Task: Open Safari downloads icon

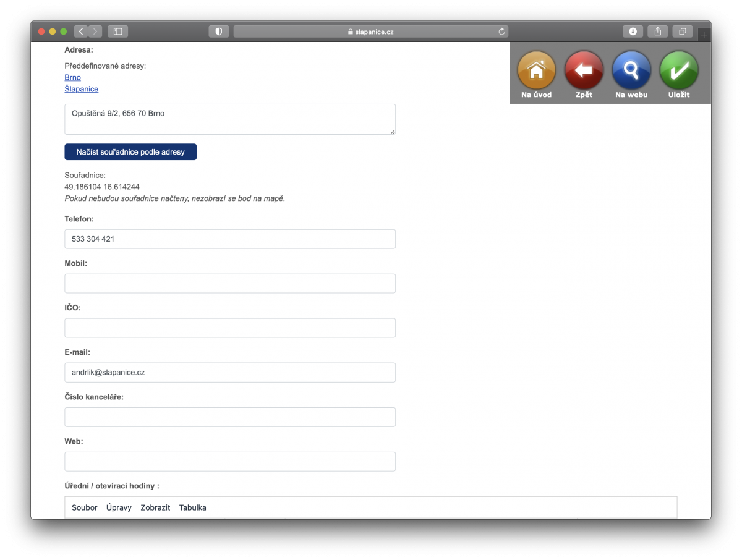Action: click(633, 32)
